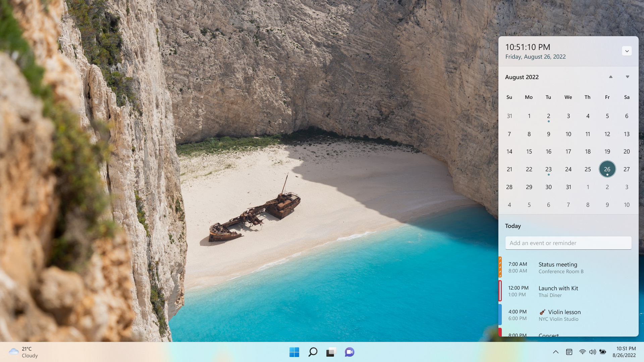
Task: Open Task View icon on taskbar
Action: tap(331, 352)
